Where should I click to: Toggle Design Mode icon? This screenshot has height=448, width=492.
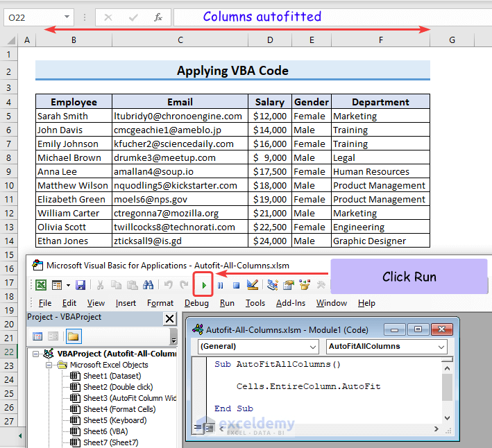point(253,284)
